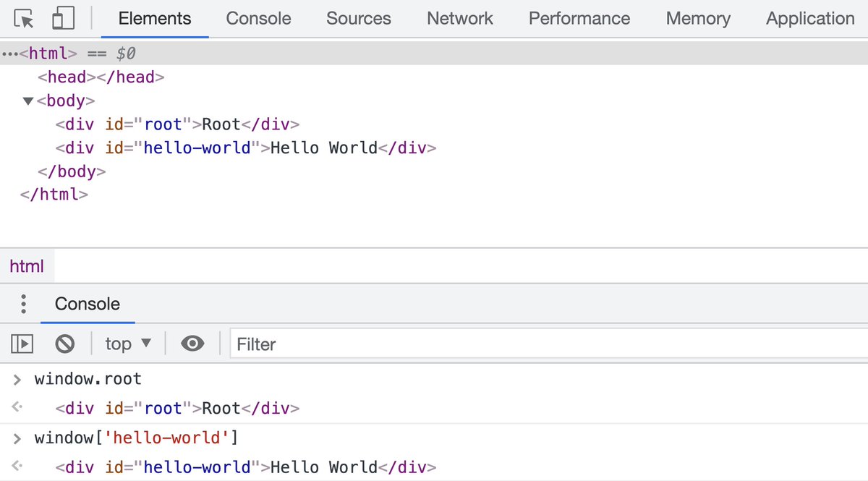Image resolution: width=868 pixels, height=481 pixels.
Task: Click the html breadcrumb
Action: point(27,266)
